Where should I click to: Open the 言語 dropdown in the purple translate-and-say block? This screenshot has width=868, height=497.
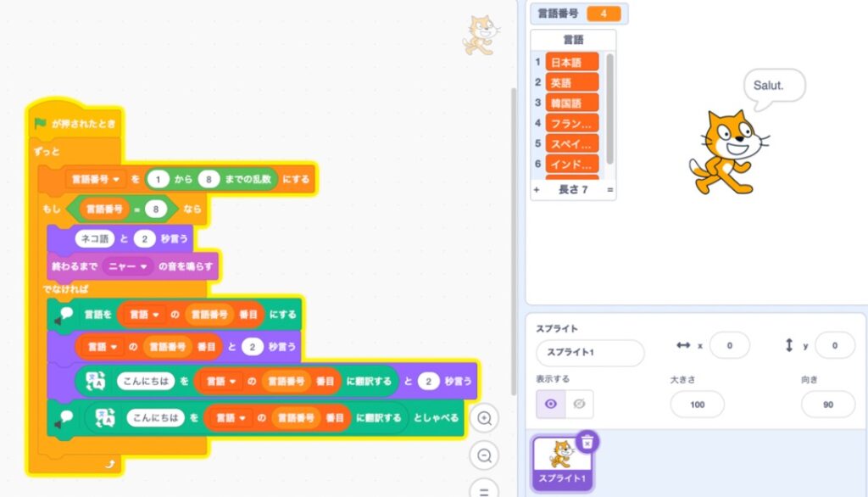pyautogui.click(x=221, y=381)
